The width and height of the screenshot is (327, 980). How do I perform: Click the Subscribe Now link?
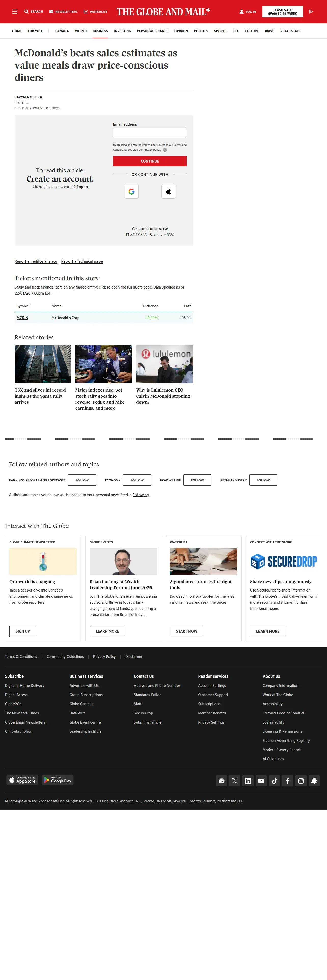click(x=153, y=229)
